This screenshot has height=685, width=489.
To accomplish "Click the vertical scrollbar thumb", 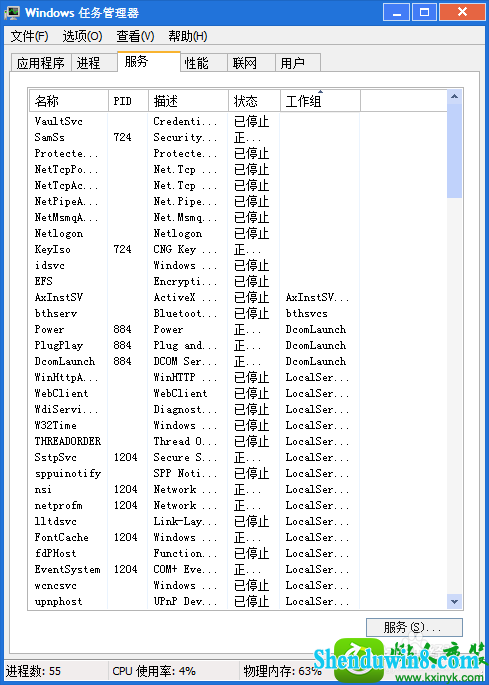I will click(x=454, y=151).
